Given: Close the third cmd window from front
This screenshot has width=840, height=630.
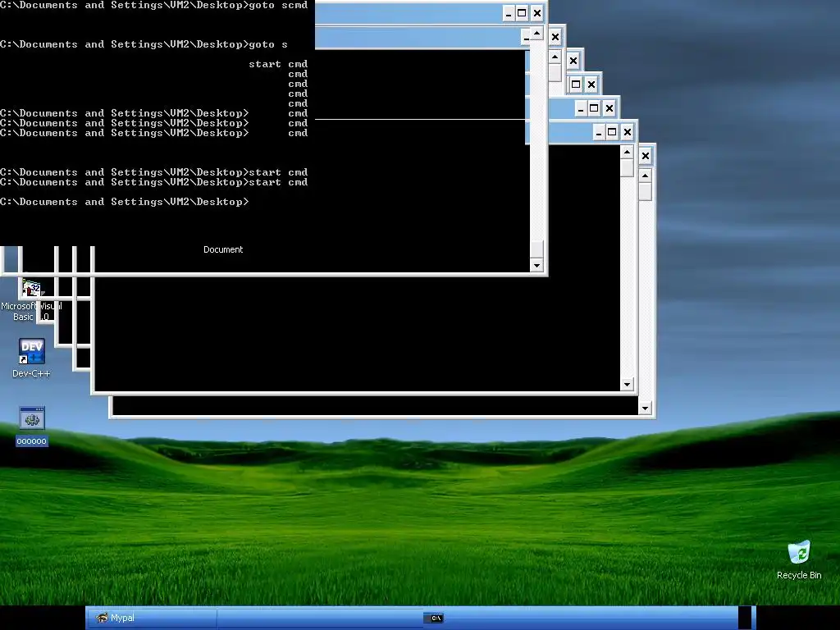Looking at the screenshot, I should 573,61.
